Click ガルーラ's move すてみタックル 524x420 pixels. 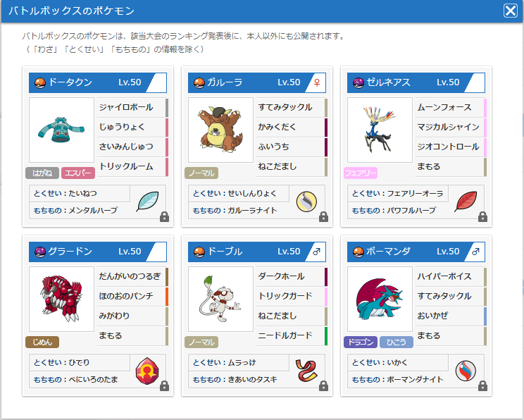click(x=292, y=107)
